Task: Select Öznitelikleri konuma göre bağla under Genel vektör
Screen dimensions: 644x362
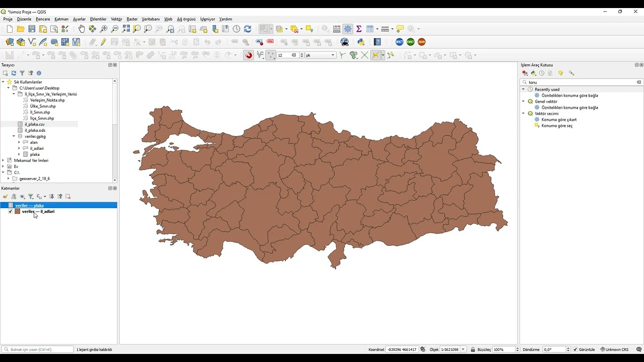Action: tap(570, 108)
